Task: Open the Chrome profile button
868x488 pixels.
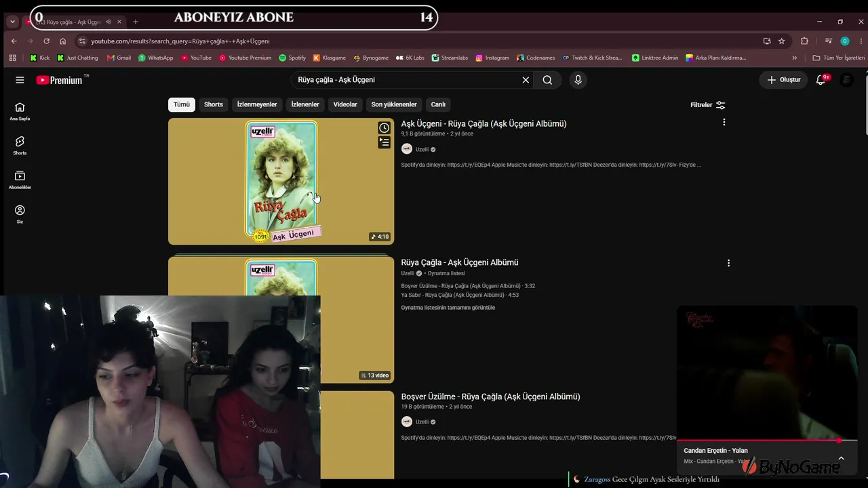Action: [845, 41]
